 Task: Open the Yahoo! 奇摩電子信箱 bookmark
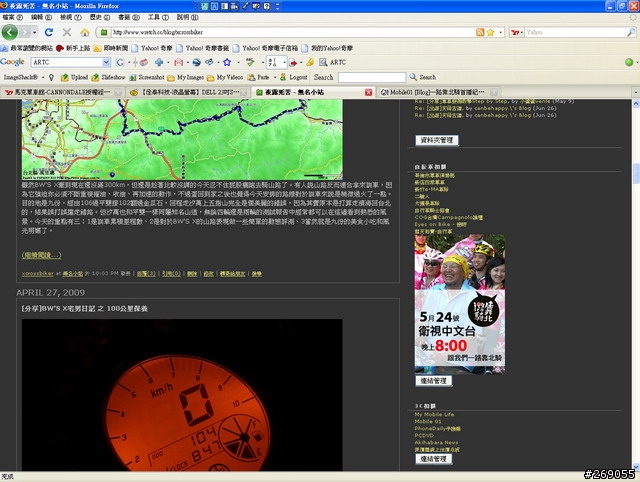[x=265, y=48]
